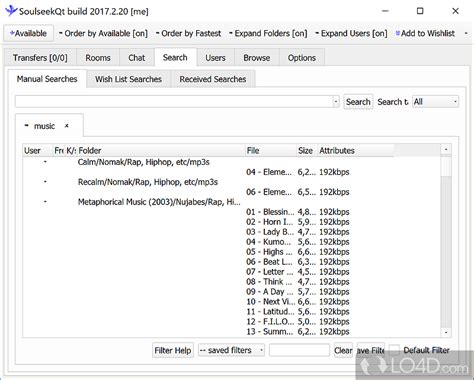
Task: Select file '09 - A Day ...'
Action: click(x=269, y=292)
